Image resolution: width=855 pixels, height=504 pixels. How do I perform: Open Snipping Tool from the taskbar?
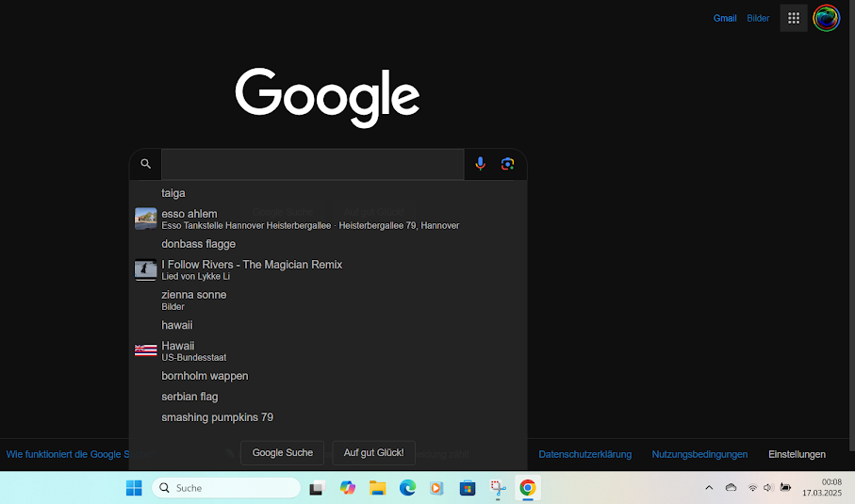[498, 488]
